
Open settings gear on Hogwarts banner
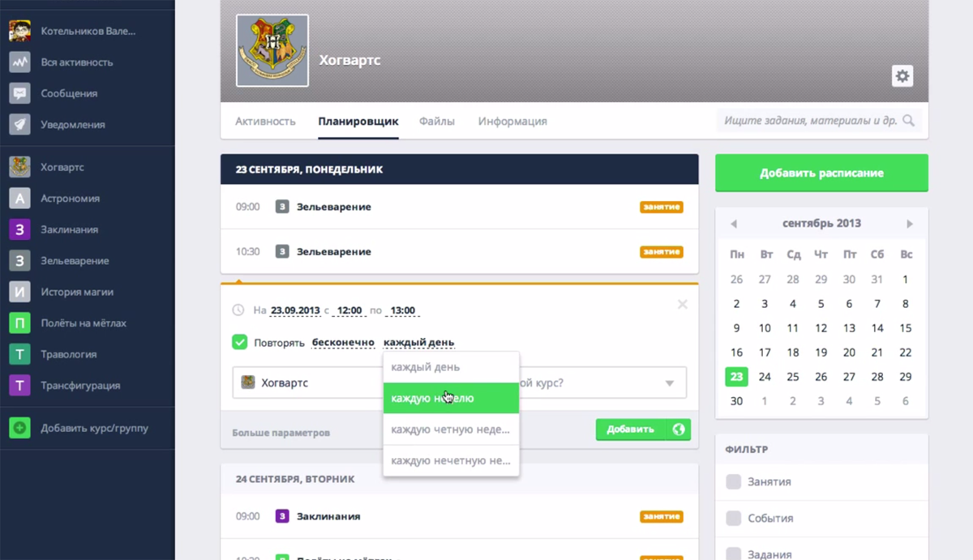coord(902,76)
